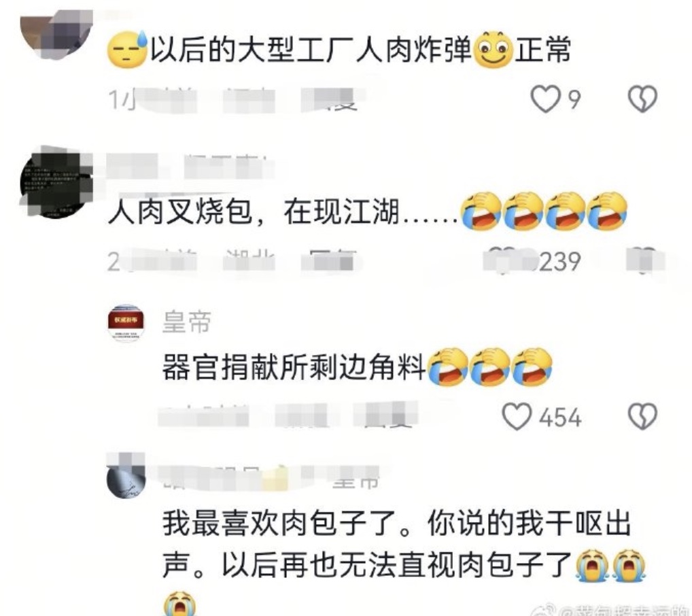Tap the first laughing-crying emoji after 在现江湖
This screenshot has height=616, width=692.
(481, 211)
